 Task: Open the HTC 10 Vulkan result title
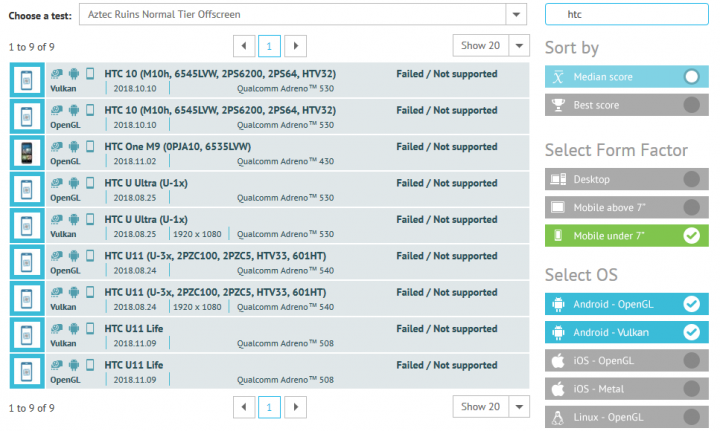tap(220, 74)
